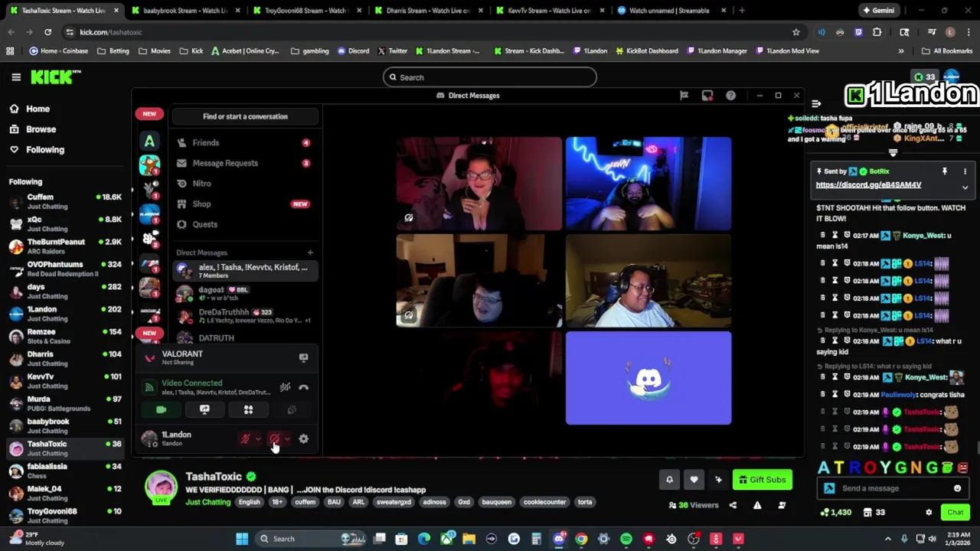The height and width of the screenshot is (551, 980).
Task: Open Friends in Discord sidebar
Action: click(x=243, y=142)
